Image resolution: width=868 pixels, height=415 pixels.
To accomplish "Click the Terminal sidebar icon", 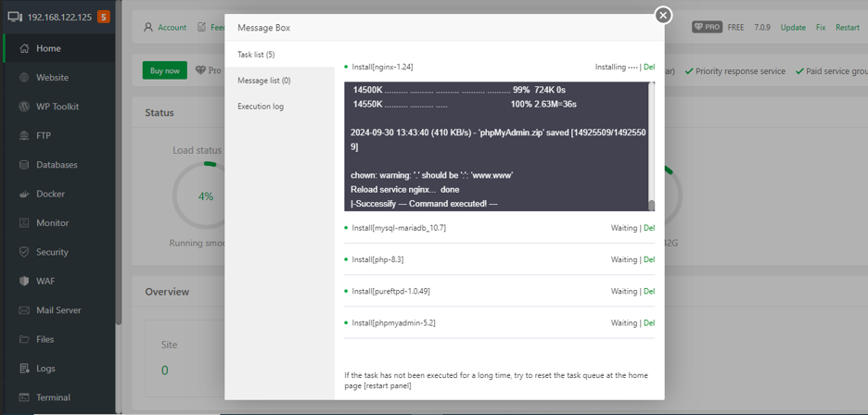I will click(x=24, y=397).
